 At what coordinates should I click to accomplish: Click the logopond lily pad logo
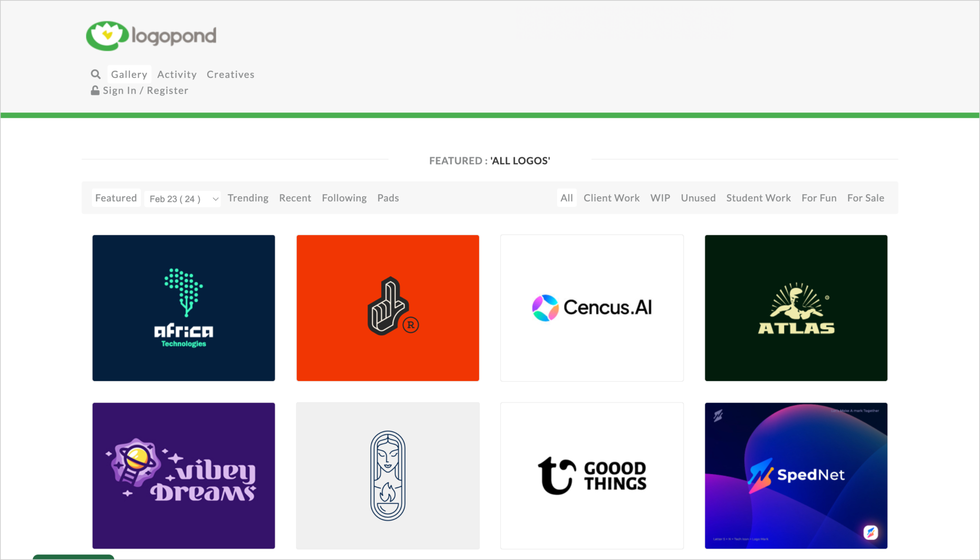tap(106, 35)
